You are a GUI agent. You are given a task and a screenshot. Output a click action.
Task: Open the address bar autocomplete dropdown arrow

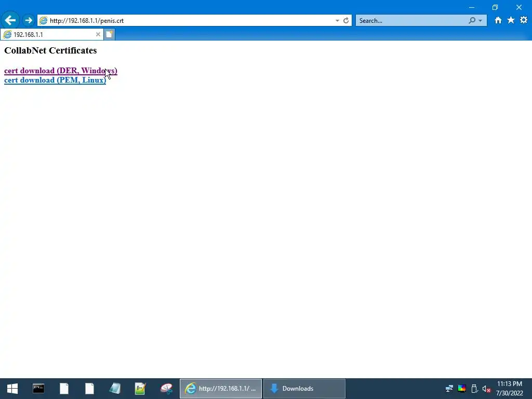(x=337, y=21)
